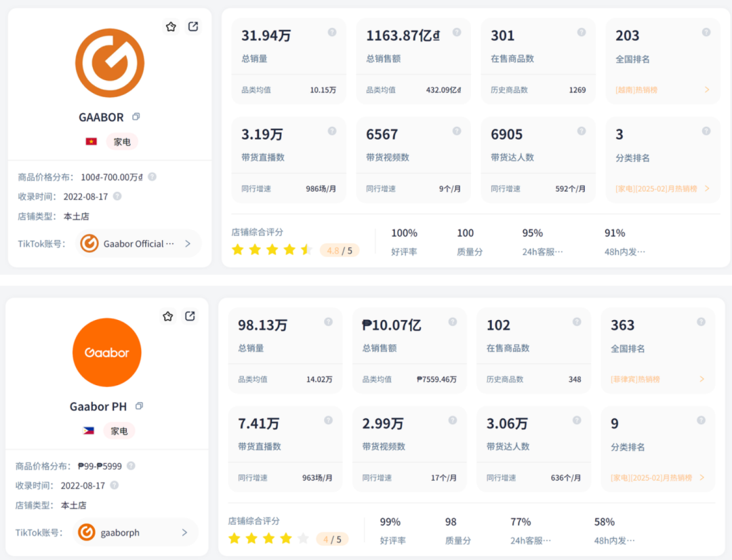Show help for 6905 带货达人数
Image resolution: width=732 pixels, height=560 pixels.
point(582,132)
